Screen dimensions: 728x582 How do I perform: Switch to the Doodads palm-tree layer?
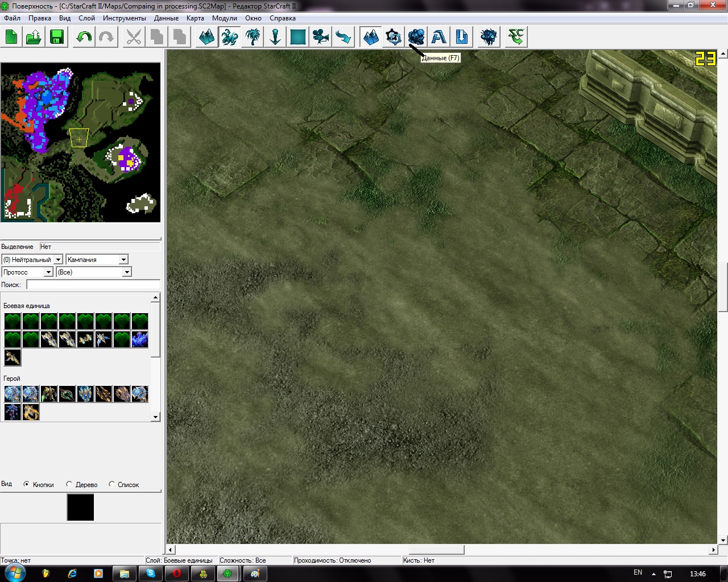coord(252,37)
